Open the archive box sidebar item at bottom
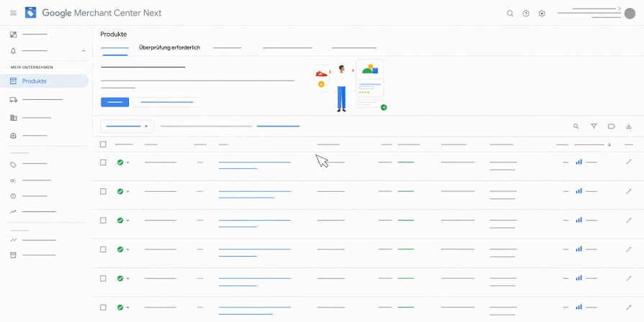 tap(13, 255)
